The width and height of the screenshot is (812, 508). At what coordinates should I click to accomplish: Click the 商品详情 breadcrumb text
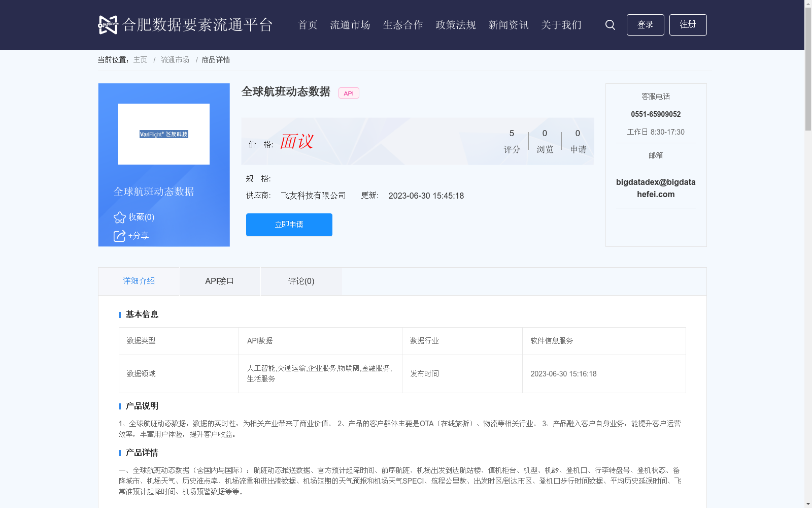[x=216, y=60]
